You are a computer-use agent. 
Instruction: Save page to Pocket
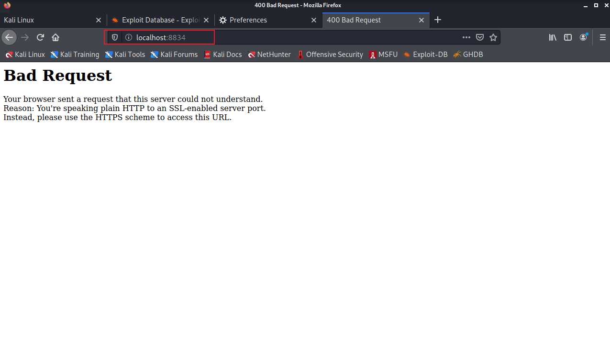click(480, 37)
